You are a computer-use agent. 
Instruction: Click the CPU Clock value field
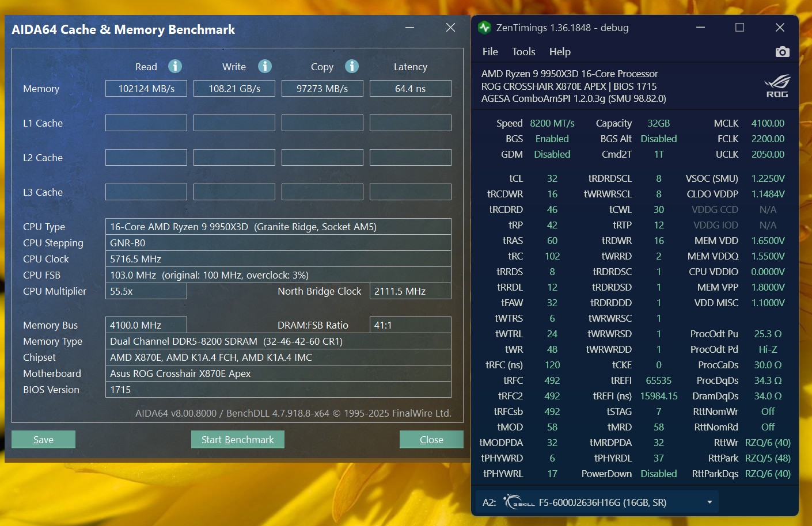(x=278, y=259)
